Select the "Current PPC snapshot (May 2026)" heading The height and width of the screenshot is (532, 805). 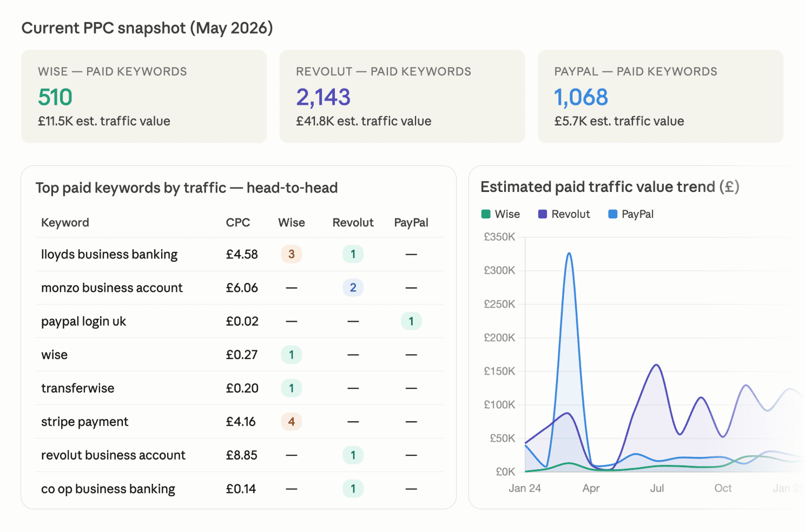pyautogui.click(x=147, y=28)
